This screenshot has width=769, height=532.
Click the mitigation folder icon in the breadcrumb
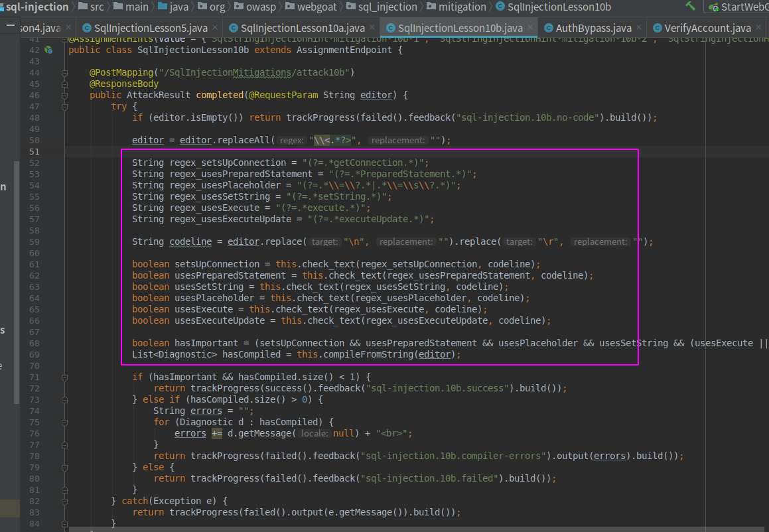tap(431, 7)
